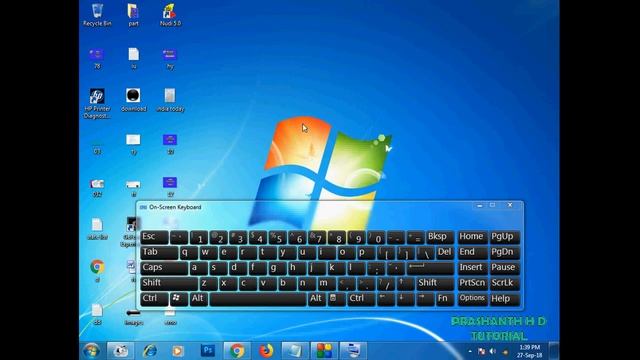Click the Show desktop strip beside the clock
640x360 pixels.
coord(554,351)
